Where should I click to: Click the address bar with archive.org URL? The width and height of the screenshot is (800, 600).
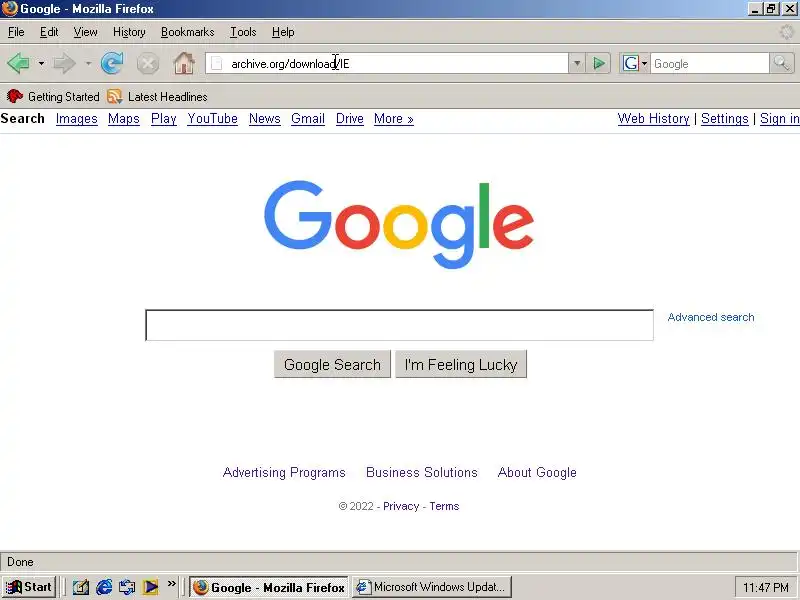pyautogui.click(x=387, y=64)
